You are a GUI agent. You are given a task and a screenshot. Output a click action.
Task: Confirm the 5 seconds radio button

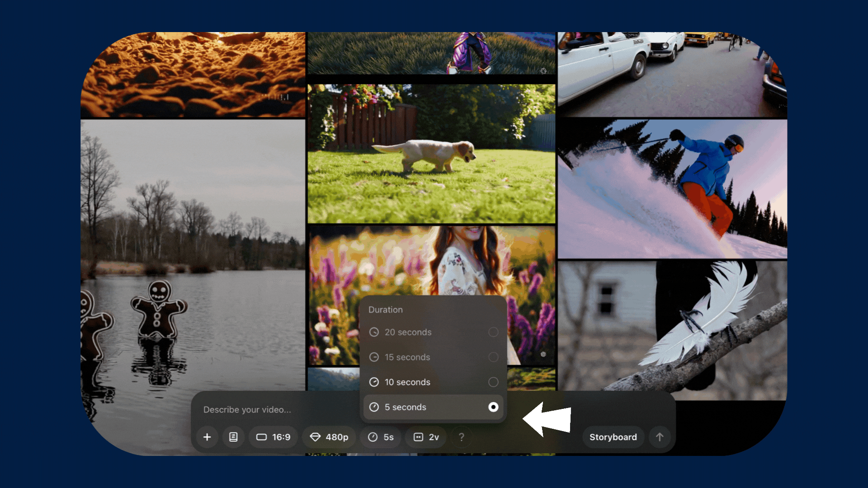pos(493,407)
